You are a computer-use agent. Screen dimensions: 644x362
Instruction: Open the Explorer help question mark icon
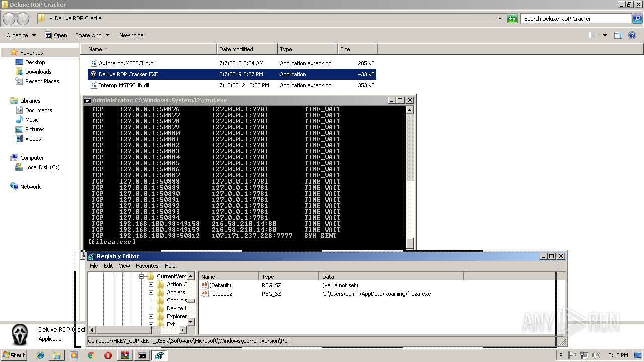click(x=633, y=35)
